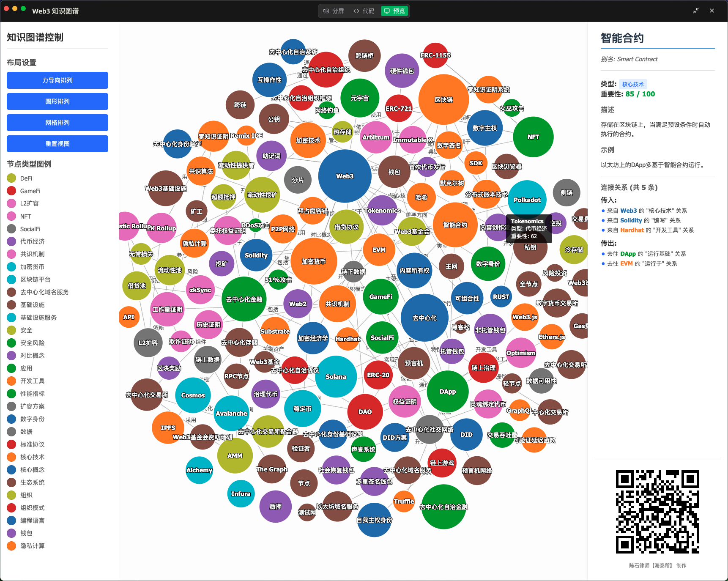Apply the 网格排列 layout
This screenshot has width=728, height=581.
57,123
